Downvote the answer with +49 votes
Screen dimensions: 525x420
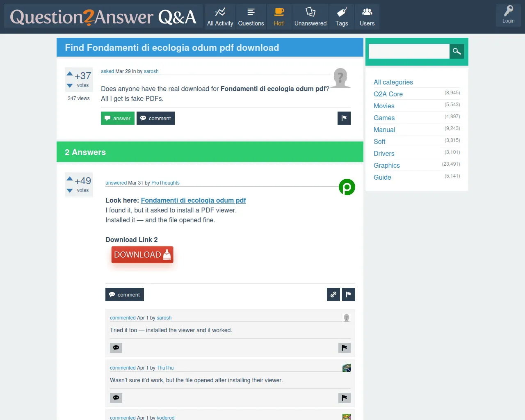(x=70, y=191)
